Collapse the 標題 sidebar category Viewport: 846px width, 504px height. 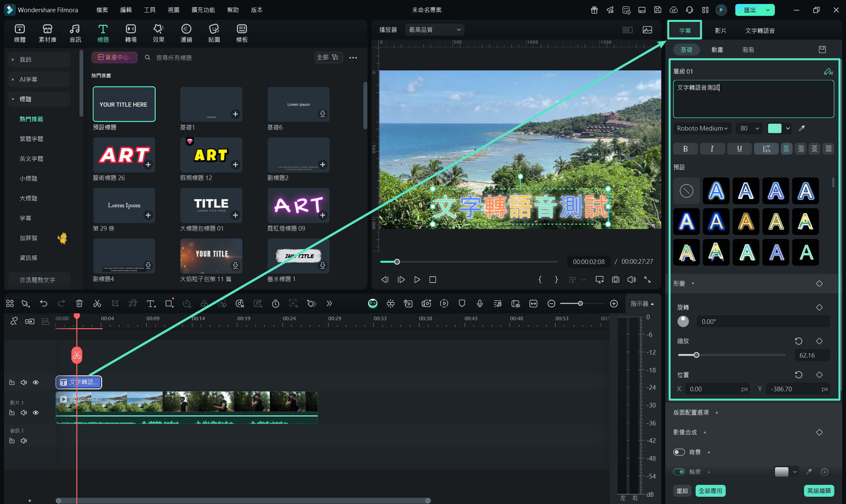coord(39,99)
